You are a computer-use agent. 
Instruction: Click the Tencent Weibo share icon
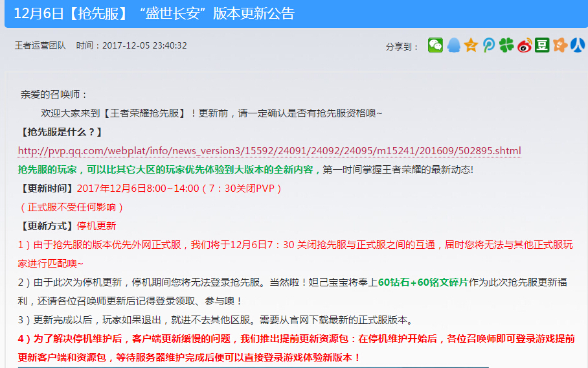click(x=489, y=45)
